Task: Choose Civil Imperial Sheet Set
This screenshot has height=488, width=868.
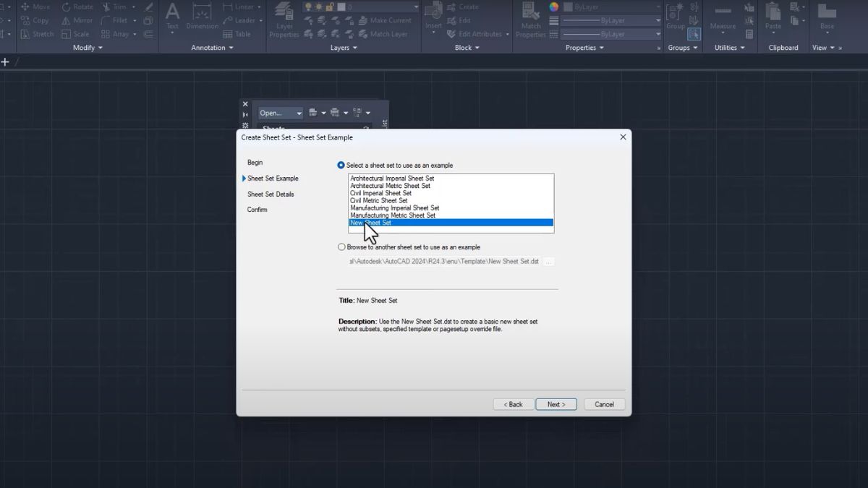Action: [451, 193]
